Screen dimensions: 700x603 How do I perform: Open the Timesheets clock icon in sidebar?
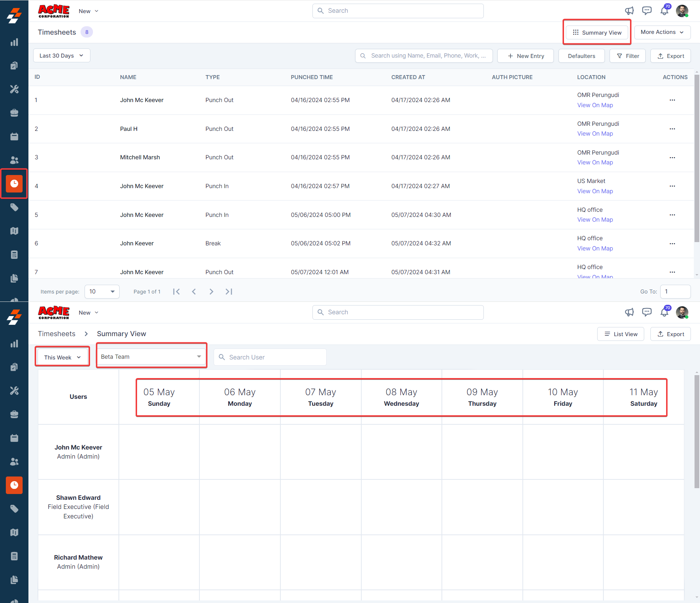click(x=14, y=183)
